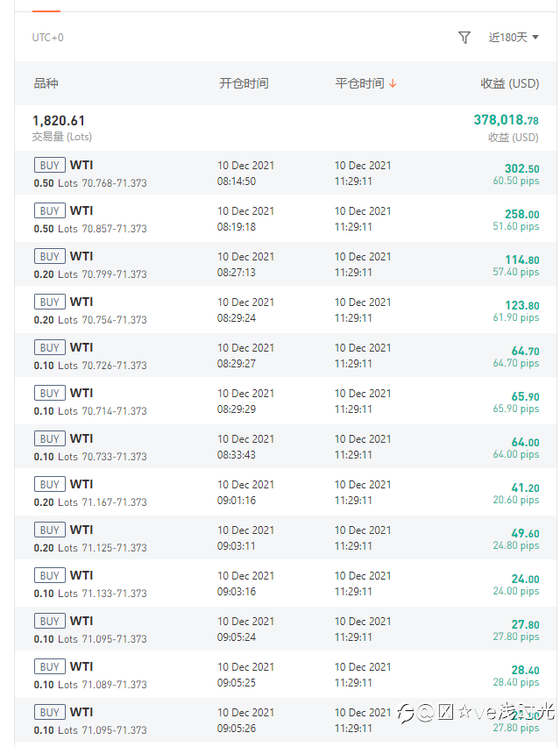560x747 pixels.
Task: Click BUY badge of trade opened 08:14:50
Action: click(50, 166)
